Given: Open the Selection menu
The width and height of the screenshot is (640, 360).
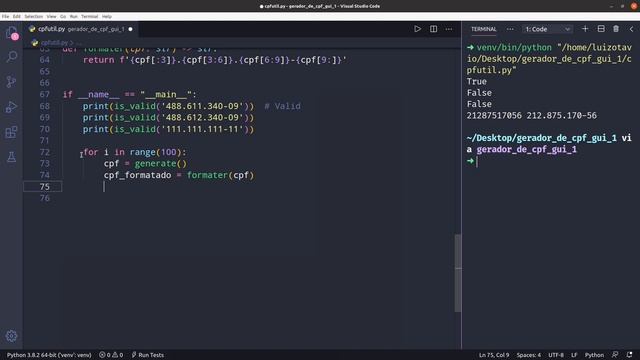Looking at the screenshot, I should 33,17.
